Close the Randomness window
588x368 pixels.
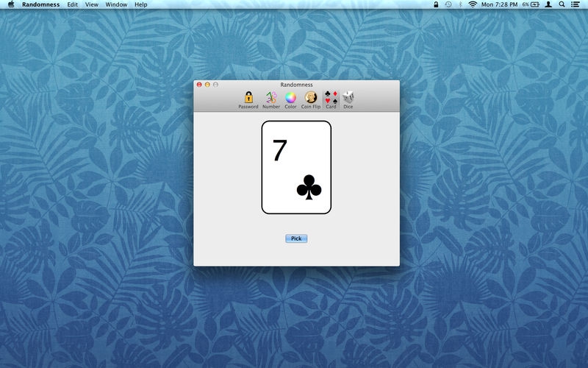point(199,85)
